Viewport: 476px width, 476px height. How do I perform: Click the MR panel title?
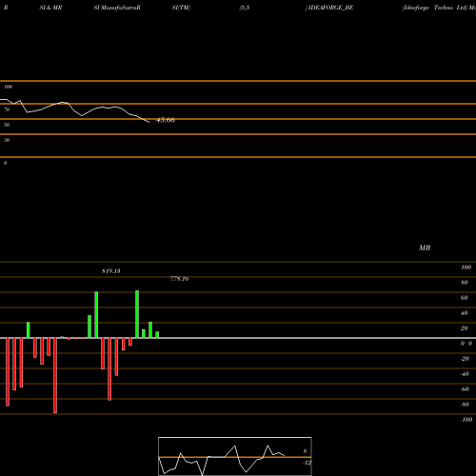click(425, 248)
